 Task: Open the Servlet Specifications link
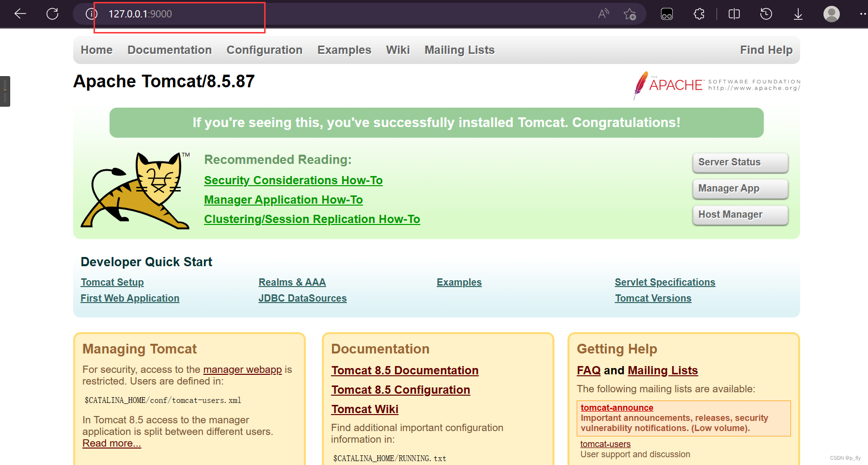click(665, 282)
